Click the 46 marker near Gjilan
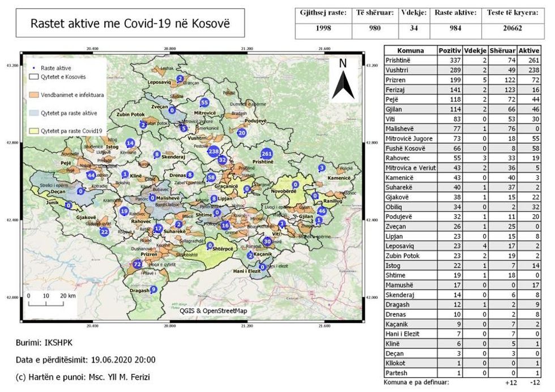 pos(322,211)
